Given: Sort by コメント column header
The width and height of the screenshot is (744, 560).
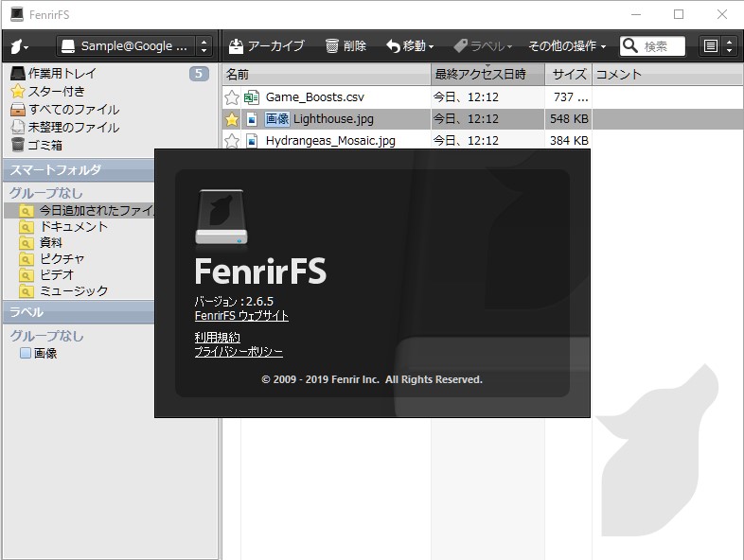Looking at the screenshot, I should pos(667,75).
